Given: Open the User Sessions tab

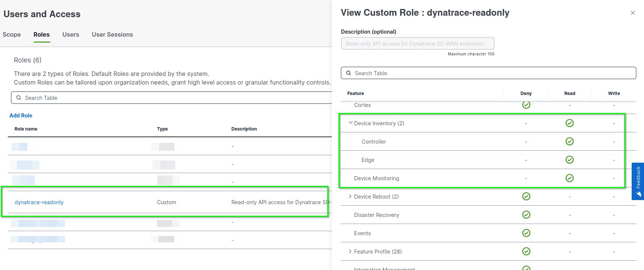Looking at the screenshot, I should click(112, 34).
